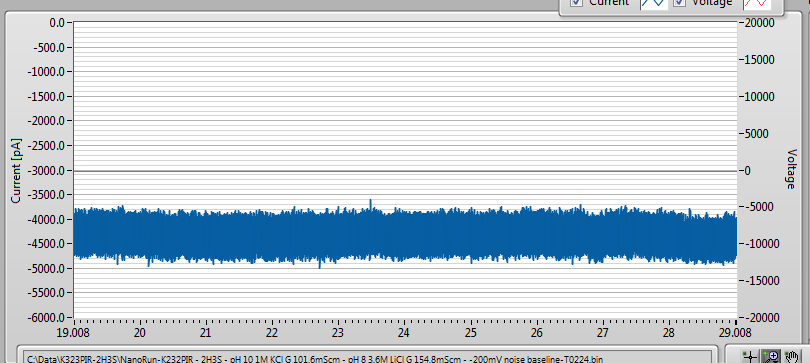Image resolution: width=810 pixels, height=363 pixels.
Task: Click the Voltage axis top value 20000
Action: (x=758, y=23)
